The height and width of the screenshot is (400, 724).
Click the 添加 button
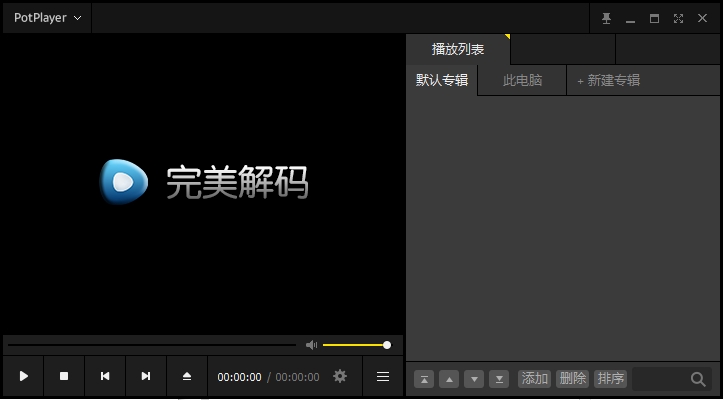pyautogui.click(x=535, y=379)
